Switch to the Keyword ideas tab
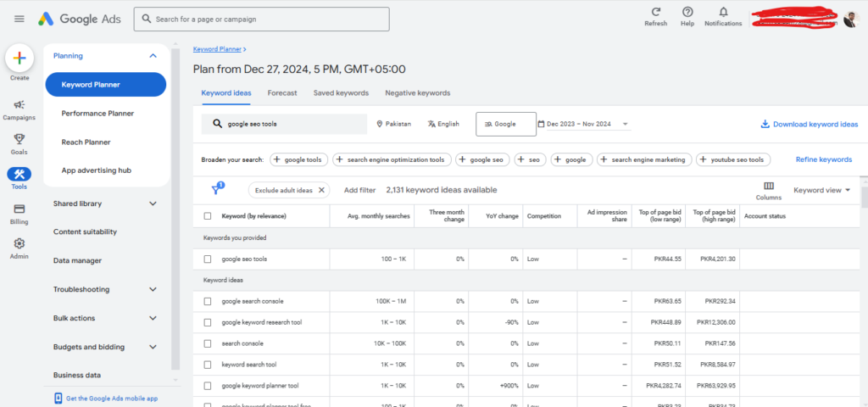Viewport: 868px width, 407px height. point(225,93)
